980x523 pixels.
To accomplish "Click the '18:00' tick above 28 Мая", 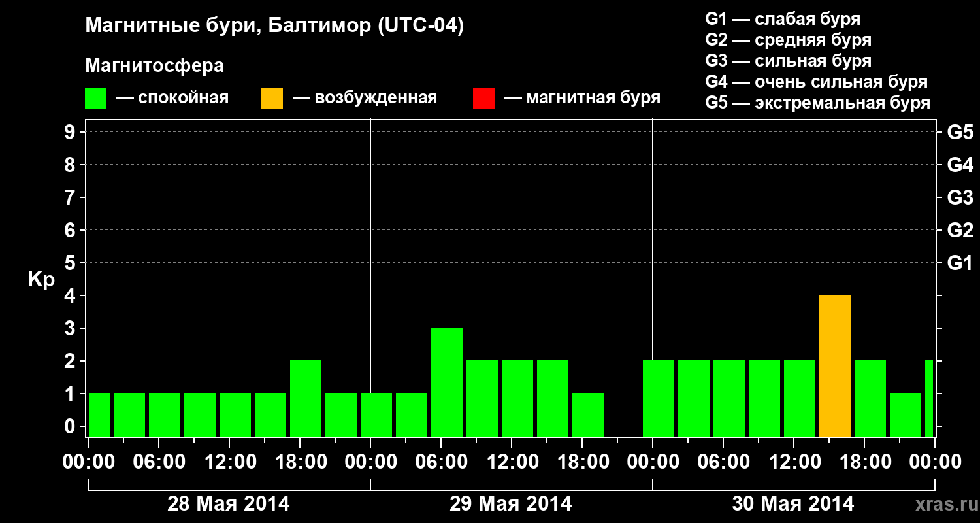I will [300, 462].
